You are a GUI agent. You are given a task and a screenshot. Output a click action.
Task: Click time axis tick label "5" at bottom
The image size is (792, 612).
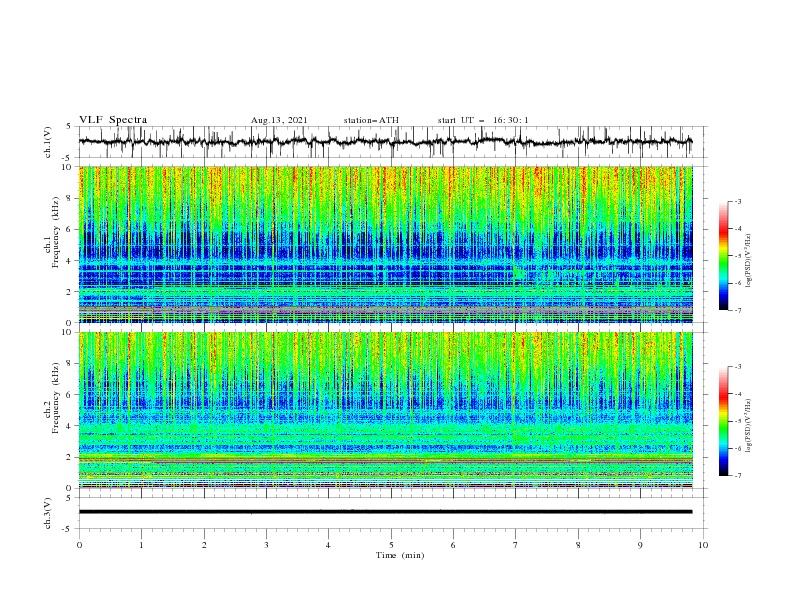click(391, 545)
